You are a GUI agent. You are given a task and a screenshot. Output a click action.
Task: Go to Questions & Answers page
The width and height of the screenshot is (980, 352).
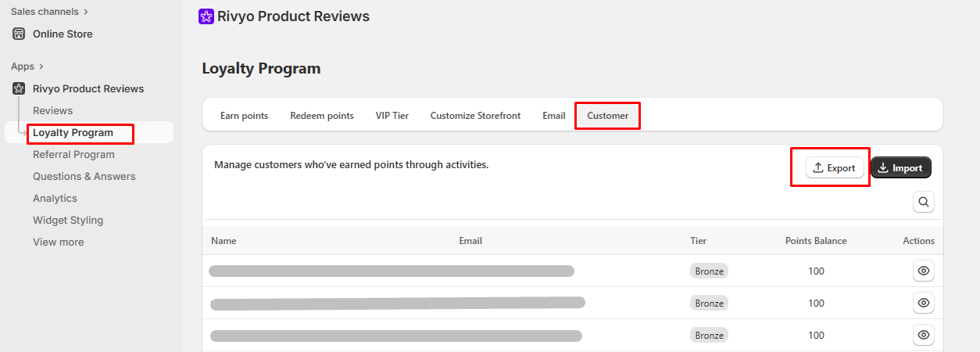[x=84, y=176]
